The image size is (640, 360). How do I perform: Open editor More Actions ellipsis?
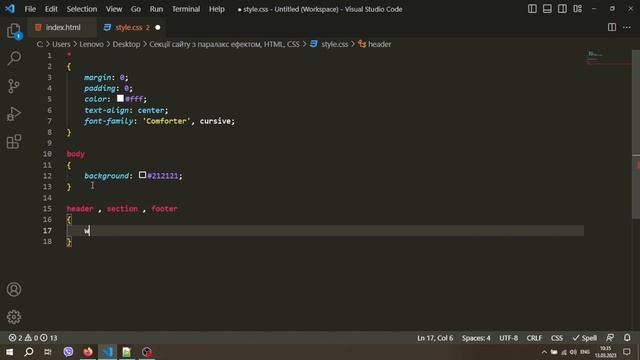click(627, 27)
